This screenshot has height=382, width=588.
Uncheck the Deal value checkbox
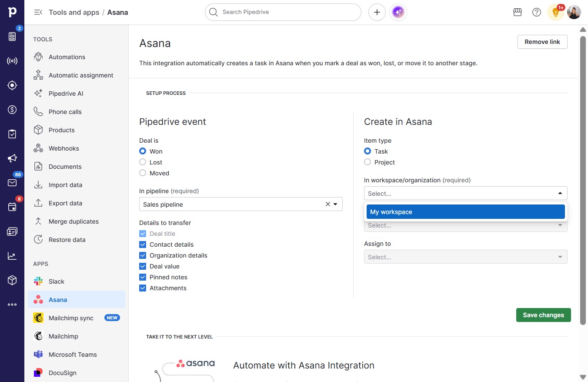(143, 266)
